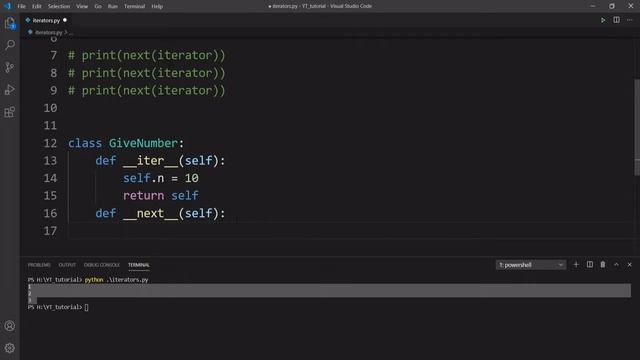Open the Selection menu

(59, 6)
